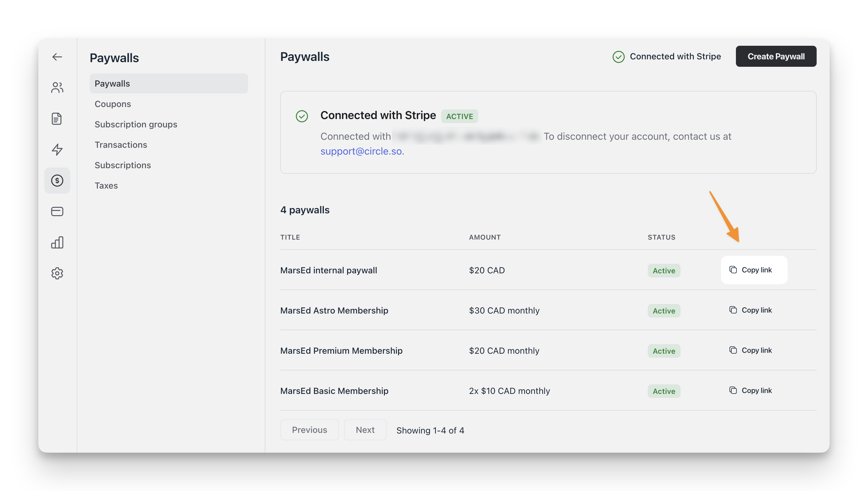Open Subscription groups in sidebar

tap(136, 124)
